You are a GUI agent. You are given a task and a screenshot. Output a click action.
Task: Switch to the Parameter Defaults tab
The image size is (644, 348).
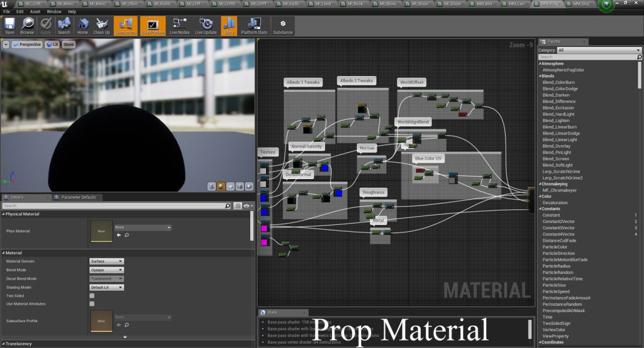[x=78, y=197]
